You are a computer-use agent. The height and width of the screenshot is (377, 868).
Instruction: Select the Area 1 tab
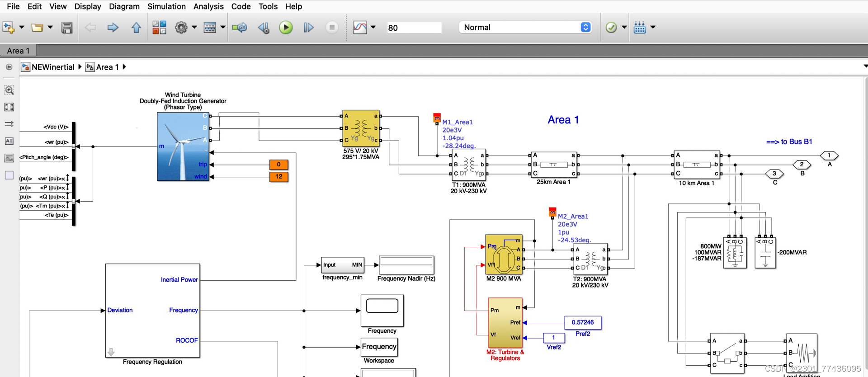(x=18, y=51)
